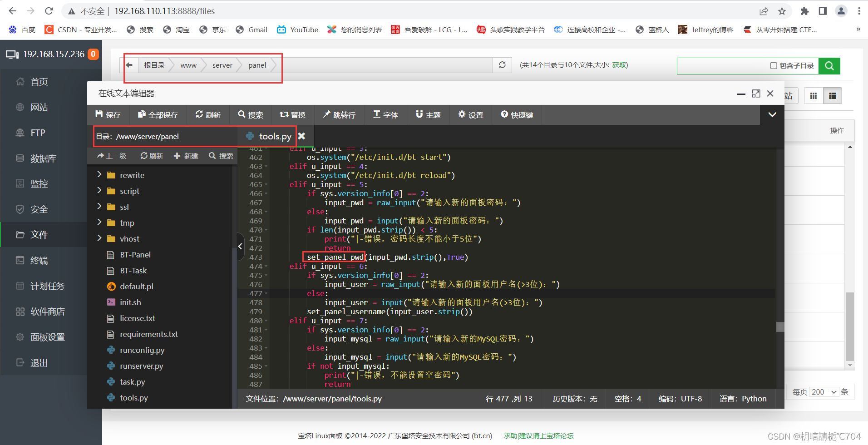868x445 pixels.
Task: Click 刷新 in the editor toolbar
Action: pyautogui.click(x=208, y=115)
